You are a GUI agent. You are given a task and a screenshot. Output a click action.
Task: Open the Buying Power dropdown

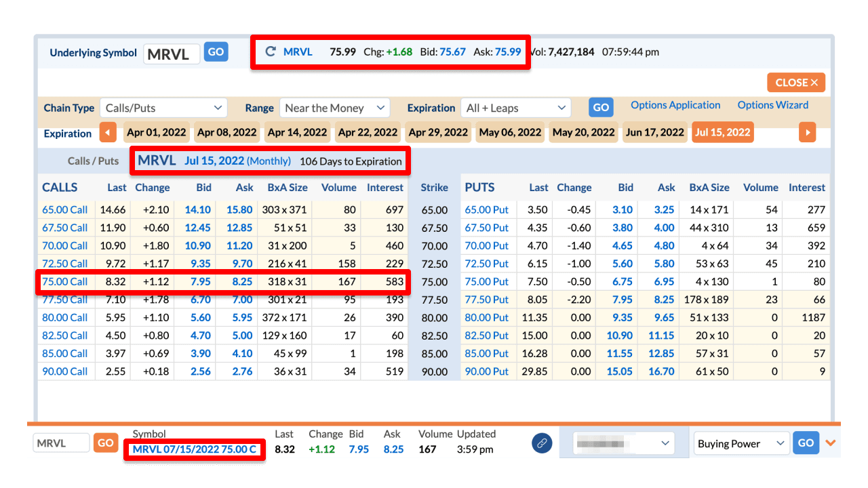coord(741,444)
